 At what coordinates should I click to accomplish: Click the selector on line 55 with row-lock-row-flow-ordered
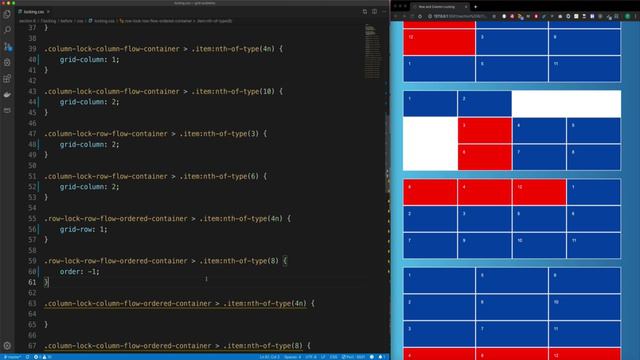167,219
